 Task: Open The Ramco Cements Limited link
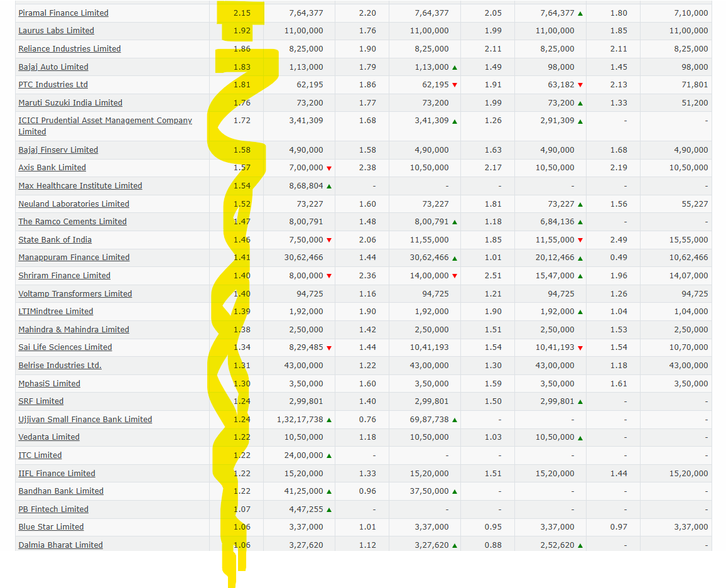[x=72, y=222]
